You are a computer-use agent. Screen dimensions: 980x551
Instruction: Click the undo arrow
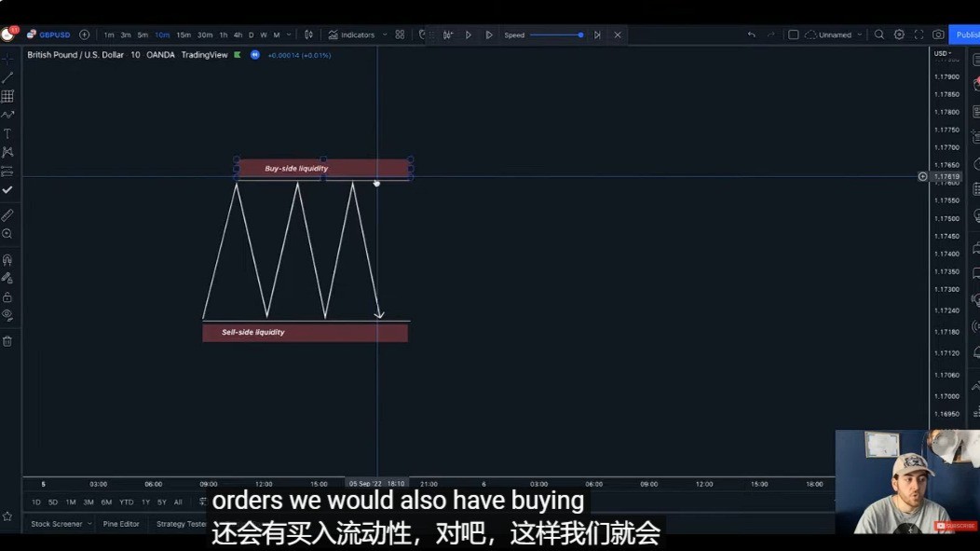751,35
